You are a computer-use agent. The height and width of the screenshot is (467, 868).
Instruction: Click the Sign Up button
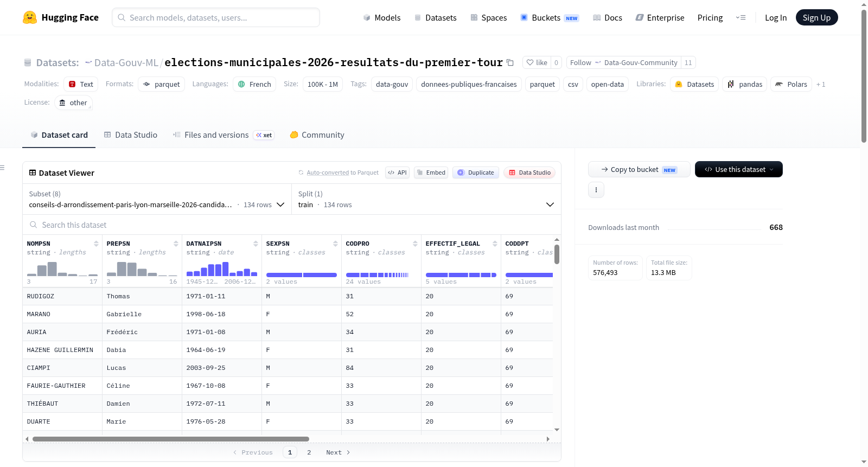coord(816,17)
